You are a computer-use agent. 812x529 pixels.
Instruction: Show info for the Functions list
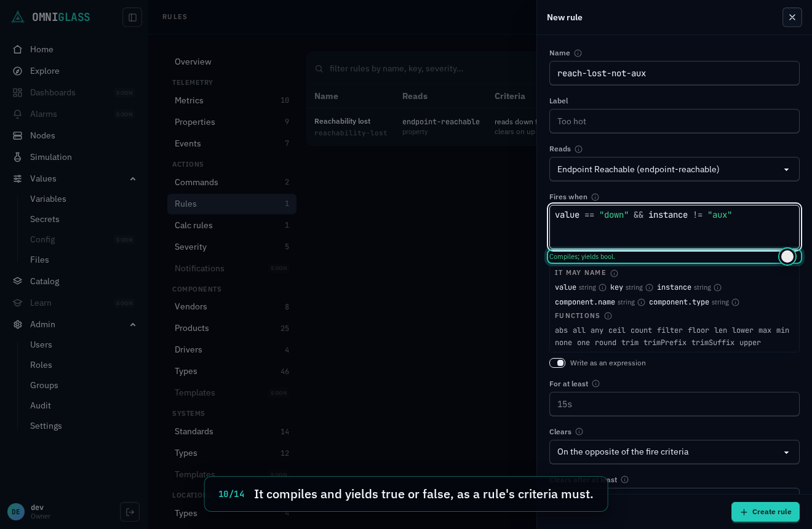click(x=608, y=316)
